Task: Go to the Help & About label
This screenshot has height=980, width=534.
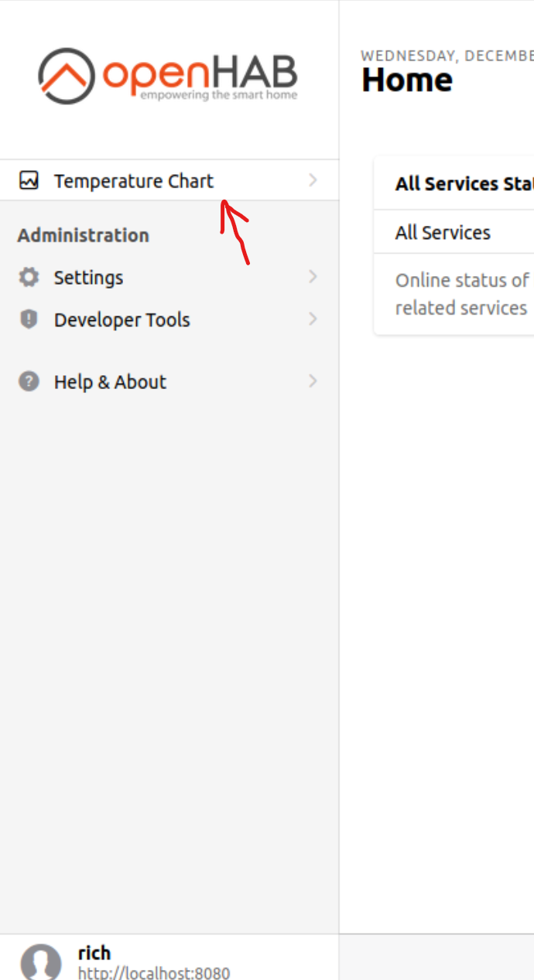Action: pyautogui.click(x=110, y=382)
